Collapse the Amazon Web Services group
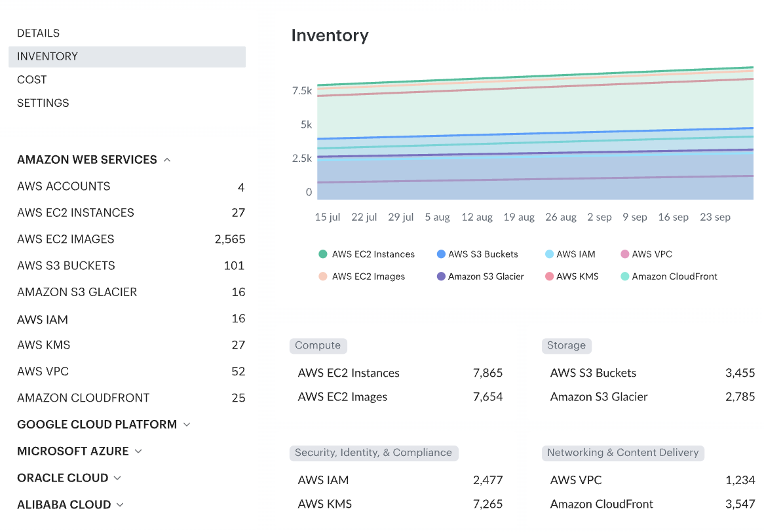Image resolution: width=764 pixels, height=532 pixels. (x=167, y=160)
